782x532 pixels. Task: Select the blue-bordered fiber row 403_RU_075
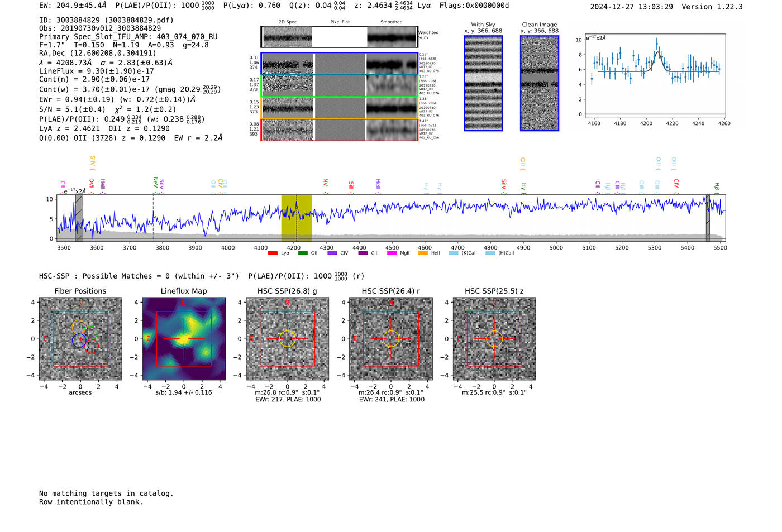340,64
